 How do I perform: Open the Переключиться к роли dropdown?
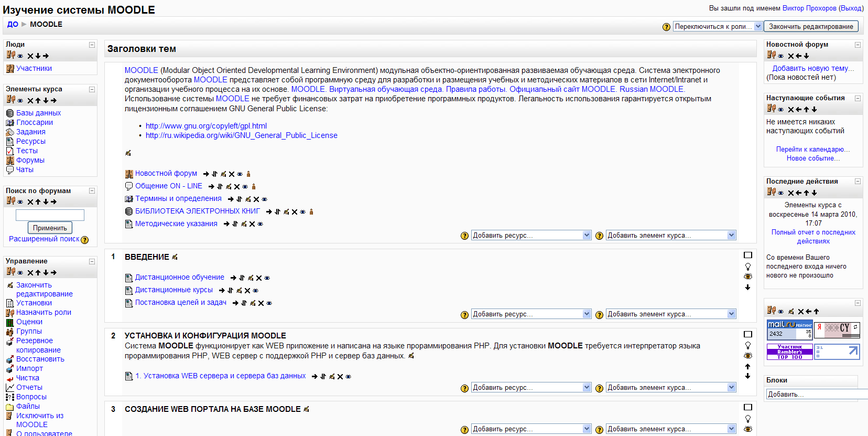point(718,26)
